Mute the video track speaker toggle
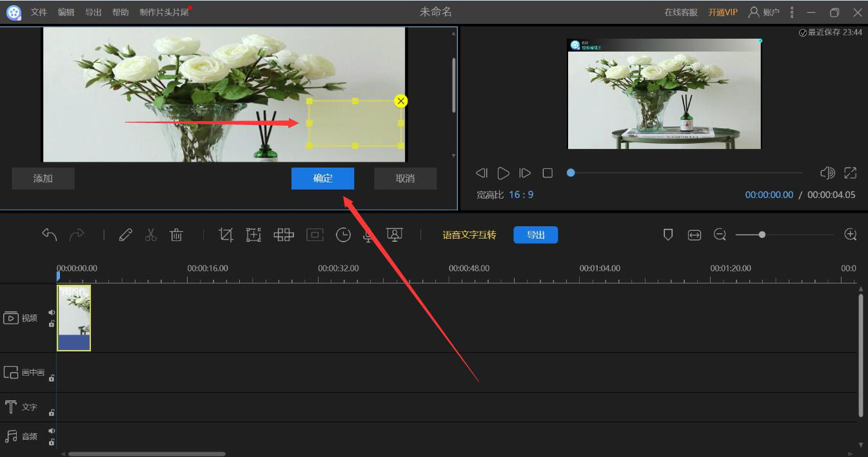The width and height of the screenshot is (868, 457). [52, 313]
